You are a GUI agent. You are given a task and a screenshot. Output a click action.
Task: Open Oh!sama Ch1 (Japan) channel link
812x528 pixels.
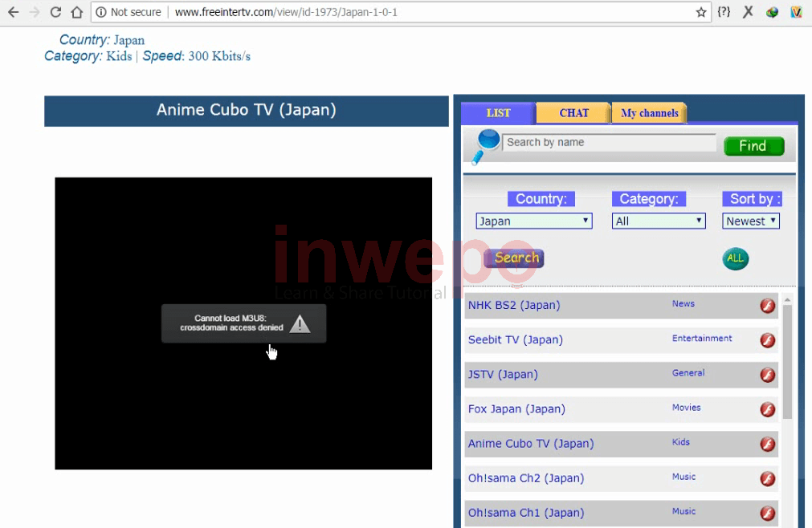[x=526, y=513]
